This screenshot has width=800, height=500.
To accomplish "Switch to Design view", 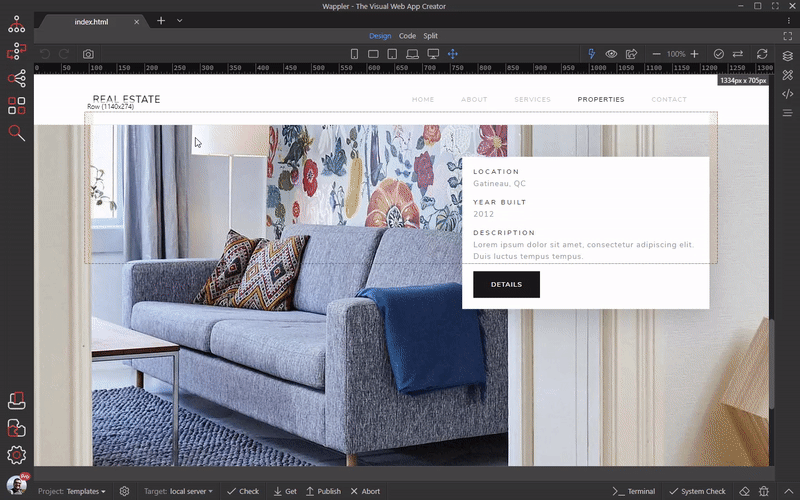I will (x=380, y=36).
